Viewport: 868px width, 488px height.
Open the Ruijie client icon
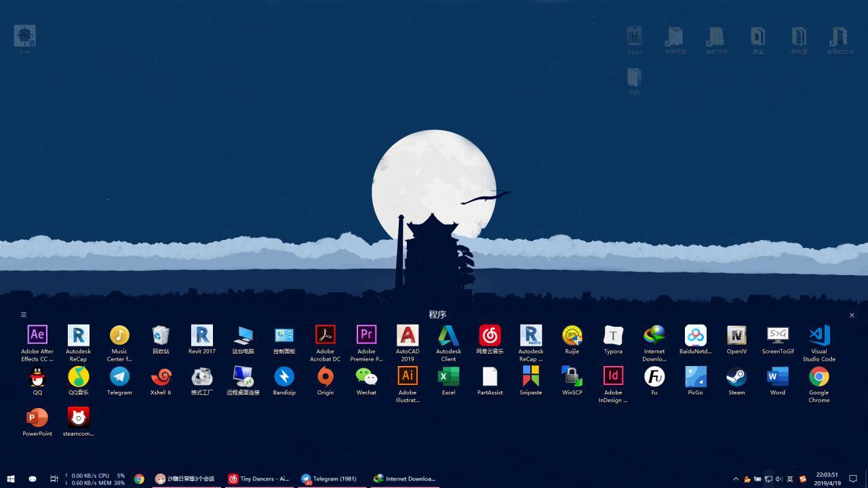[572, 340]
